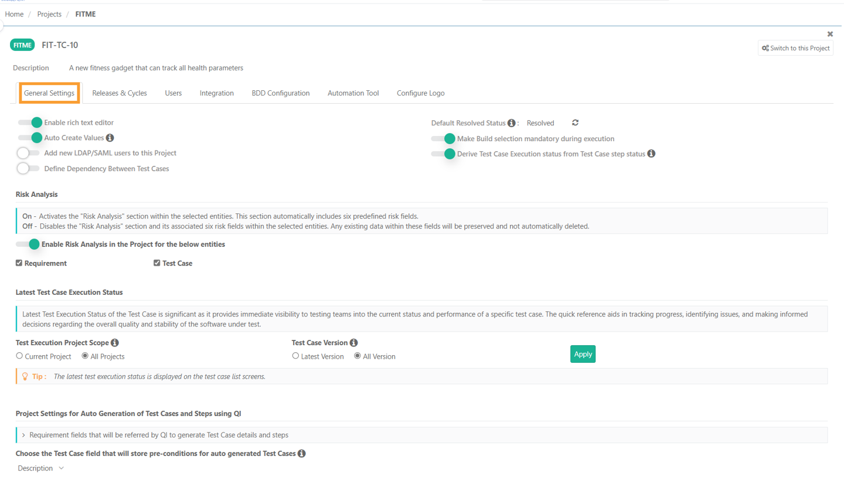
Task: Click Switch to this Project button
Action: 795,48
